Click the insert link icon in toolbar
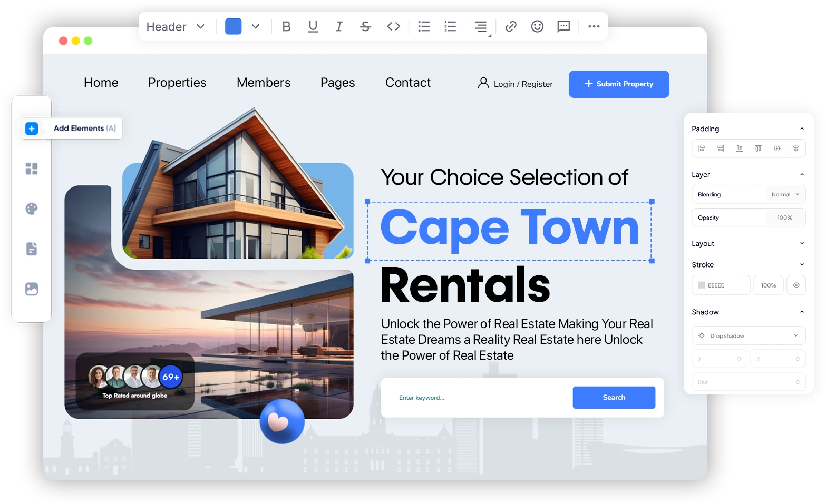The image size is (826, 504). tap(510, 26)
